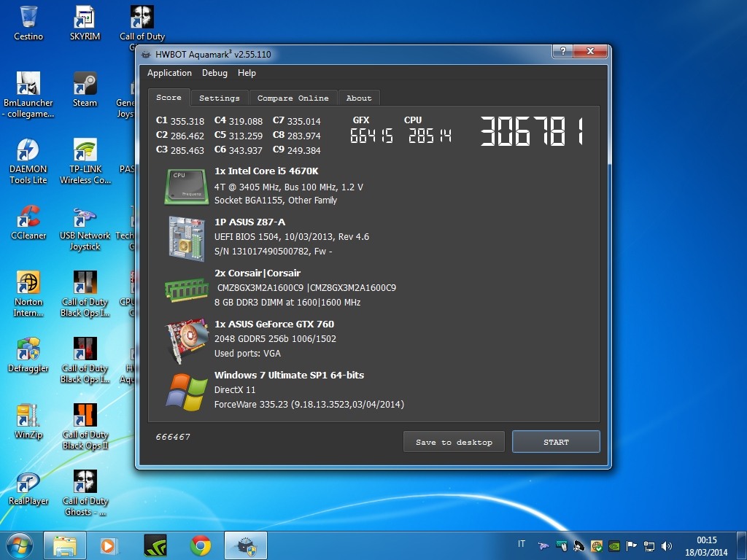Select the WinZip desktop shortcut
747x560 pixels.
click(x=28, y=421)
